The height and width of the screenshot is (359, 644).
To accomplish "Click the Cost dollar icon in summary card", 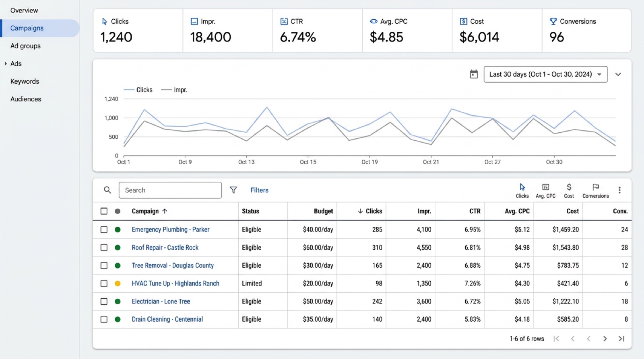I will tap(463, 21).
